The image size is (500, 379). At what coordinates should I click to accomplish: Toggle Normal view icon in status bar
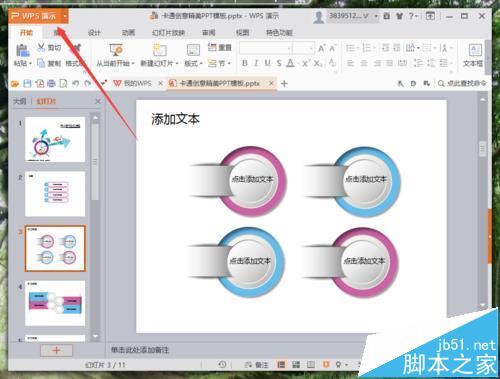[281, 365]
